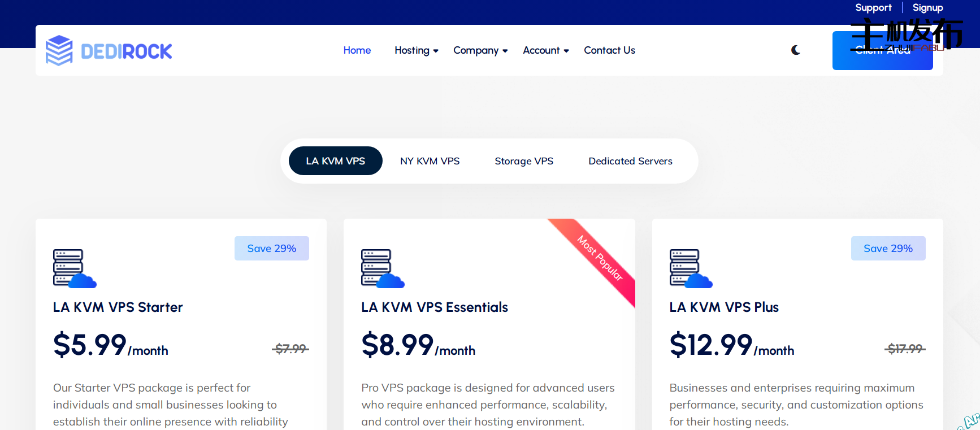This screenshot has height=430, width=980.
Task: Click the Most Popular ribbon badge
Action: click(x=601, y=258)
